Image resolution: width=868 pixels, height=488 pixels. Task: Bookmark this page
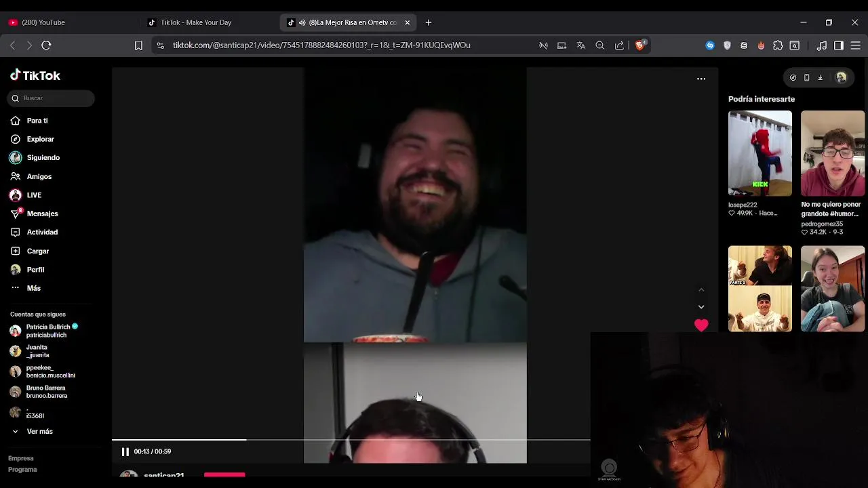(x=138, y=45)
